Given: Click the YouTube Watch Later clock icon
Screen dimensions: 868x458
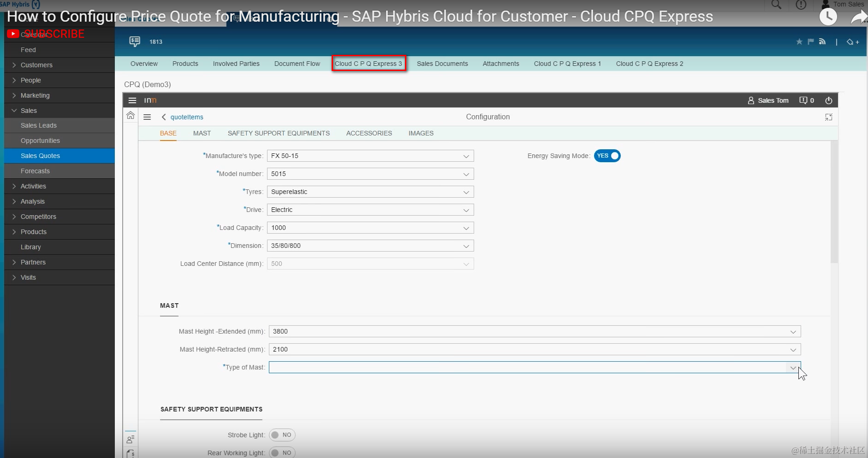Looking at the screenshot, I should point(828,17).
